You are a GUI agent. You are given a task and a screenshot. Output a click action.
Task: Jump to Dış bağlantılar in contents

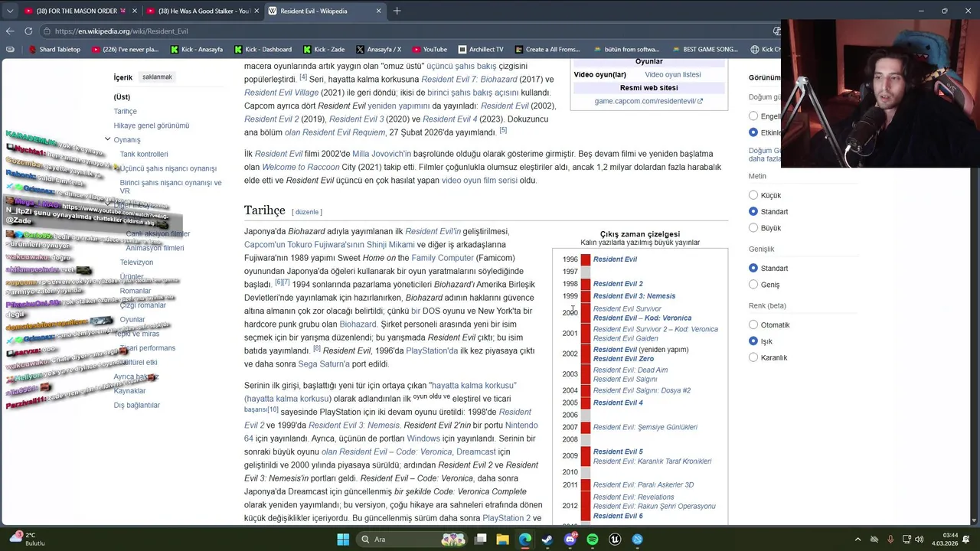[137, 405]
